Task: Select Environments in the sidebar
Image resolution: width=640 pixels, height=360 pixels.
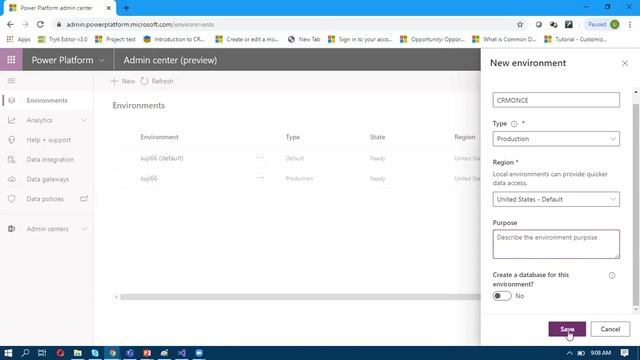Action: [x=47, y=100]
